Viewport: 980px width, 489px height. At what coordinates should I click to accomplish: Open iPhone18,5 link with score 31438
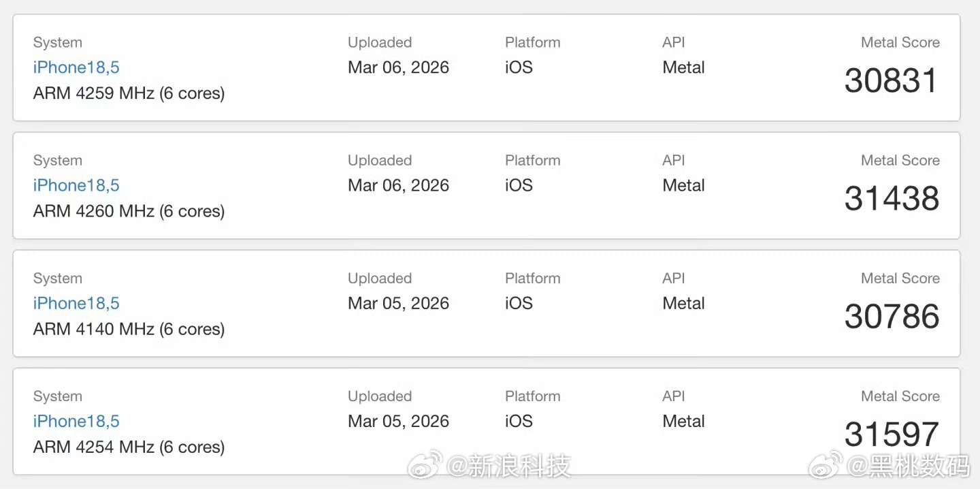(76, 185)
